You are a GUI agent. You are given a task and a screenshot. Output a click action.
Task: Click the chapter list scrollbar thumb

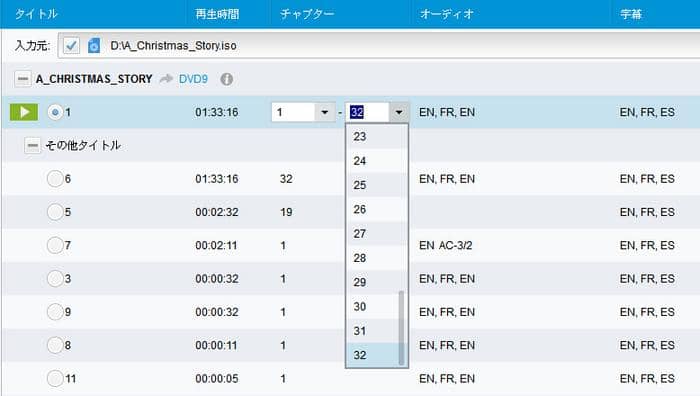click(401, 328)
